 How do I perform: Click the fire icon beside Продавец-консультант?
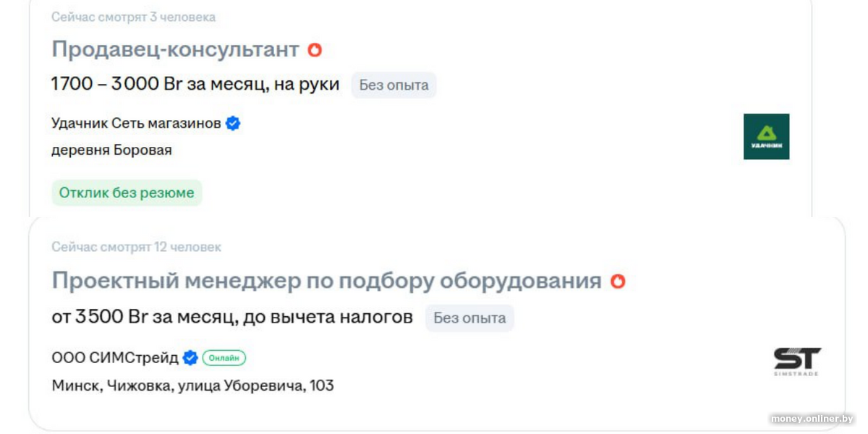click(315, 50)
